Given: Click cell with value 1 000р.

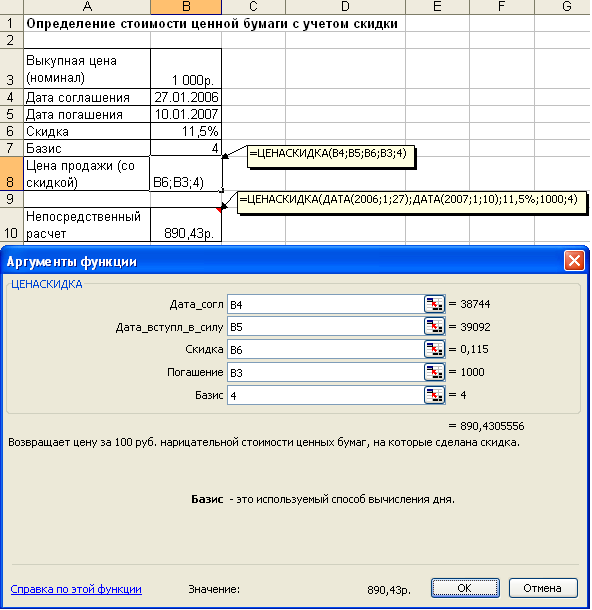Looking at the screenshot, I should click(x=186, y=68).
